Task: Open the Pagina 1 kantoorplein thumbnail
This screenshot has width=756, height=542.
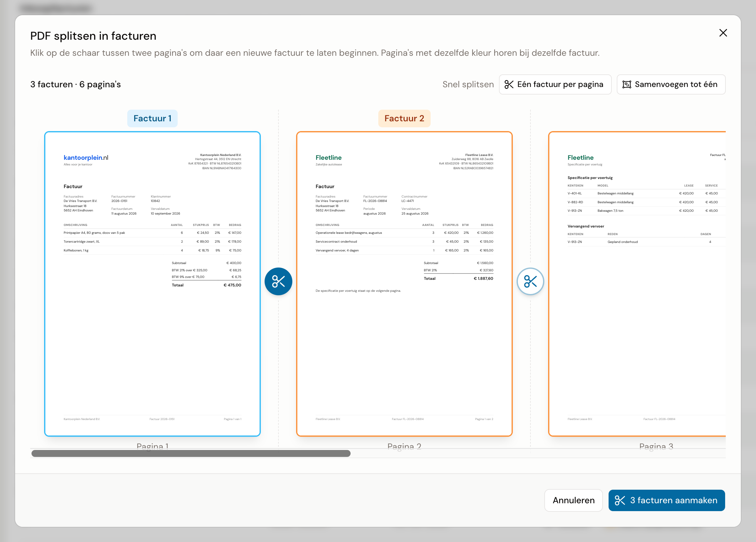Action: click(152, 284)
